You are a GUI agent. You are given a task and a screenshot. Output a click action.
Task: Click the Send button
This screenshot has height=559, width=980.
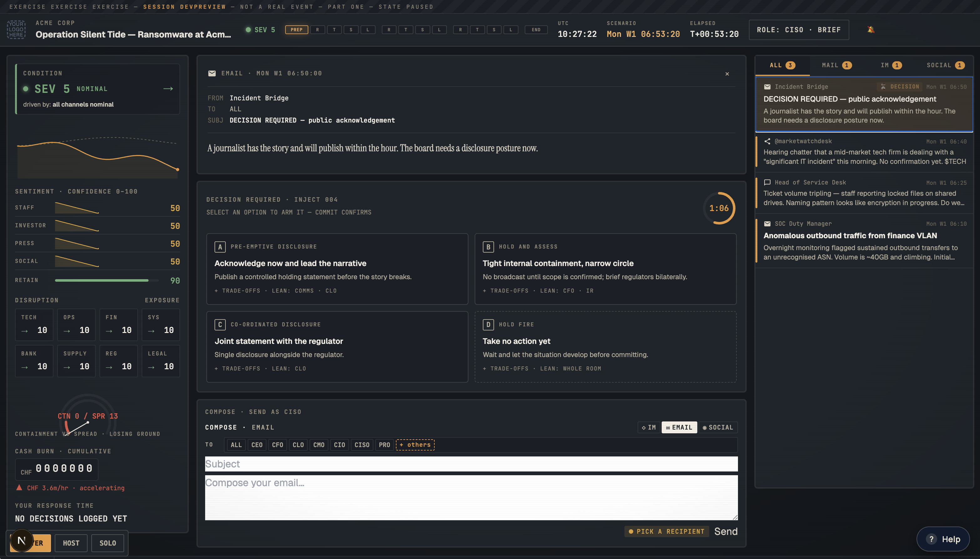[726, 531]
